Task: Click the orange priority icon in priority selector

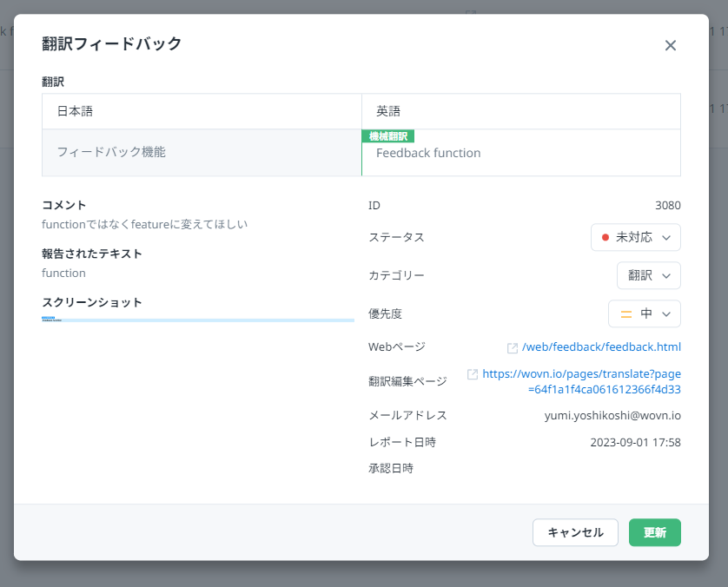Action: 625,313
